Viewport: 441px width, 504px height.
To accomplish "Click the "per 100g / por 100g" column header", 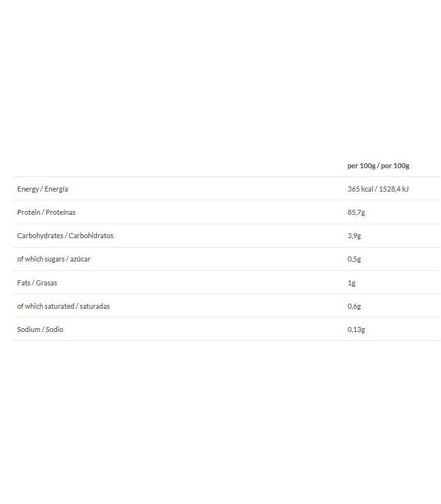I will [x=378, y=166].
